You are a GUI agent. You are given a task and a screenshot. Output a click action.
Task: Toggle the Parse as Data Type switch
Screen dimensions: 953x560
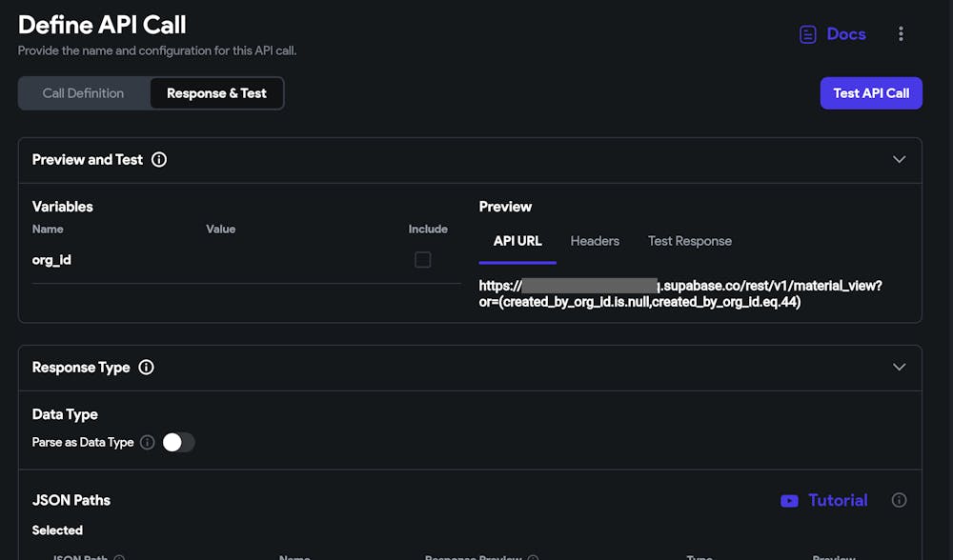tap(178, 442)
